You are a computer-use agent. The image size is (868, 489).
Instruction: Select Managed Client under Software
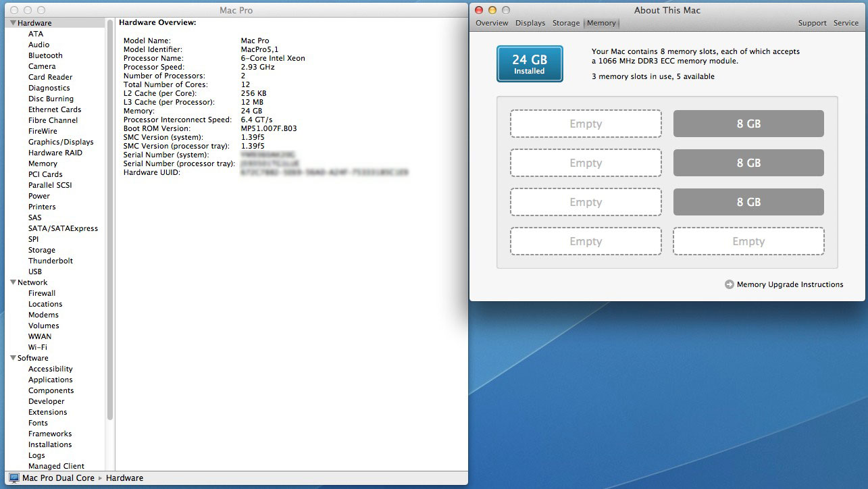[56, 466]
